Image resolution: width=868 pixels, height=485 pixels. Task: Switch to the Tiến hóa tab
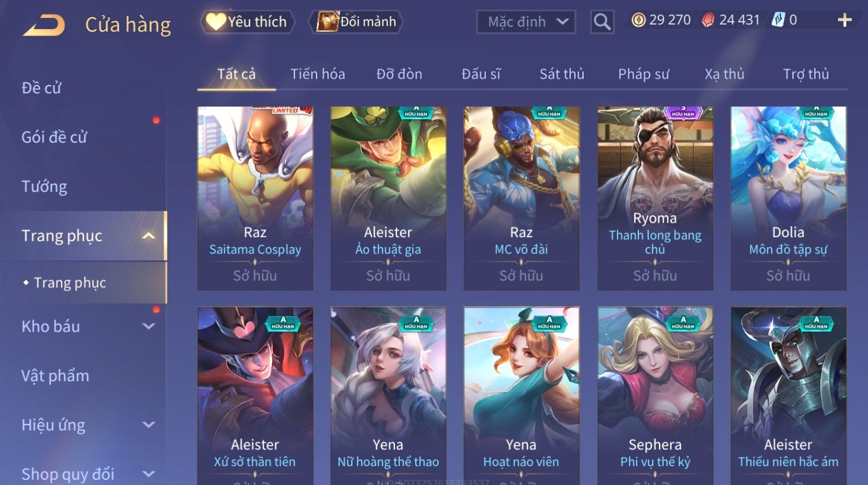(x=318, y=74)
